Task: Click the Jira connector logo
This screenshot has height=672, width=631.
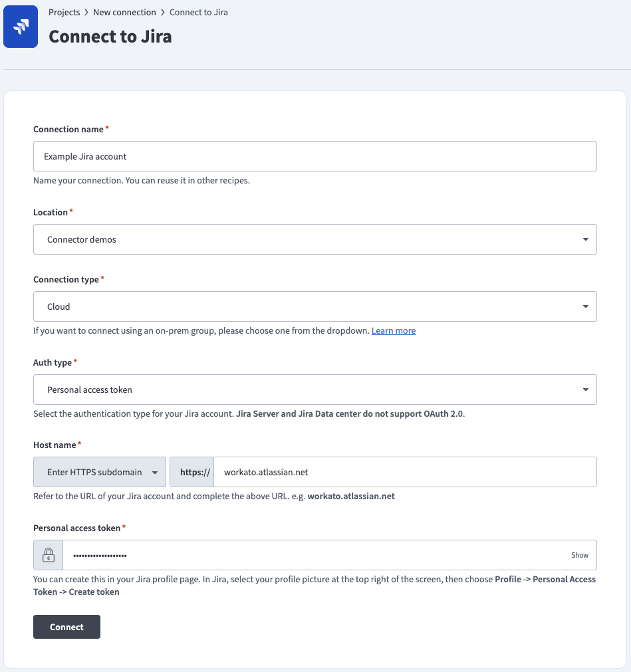Action: click(x=21, y=27)
